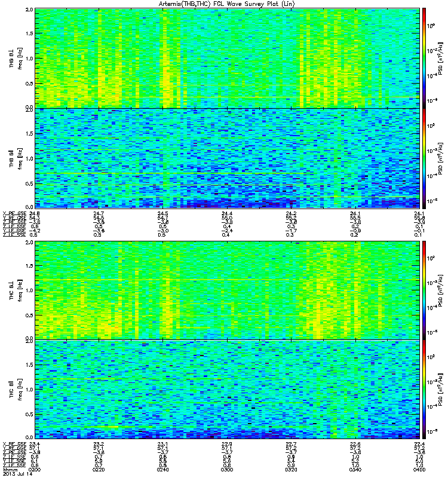448x478 pixels.
Task: Click the '10⁰' tick on the THC B∥ color bar
Action: pos(431,357)
